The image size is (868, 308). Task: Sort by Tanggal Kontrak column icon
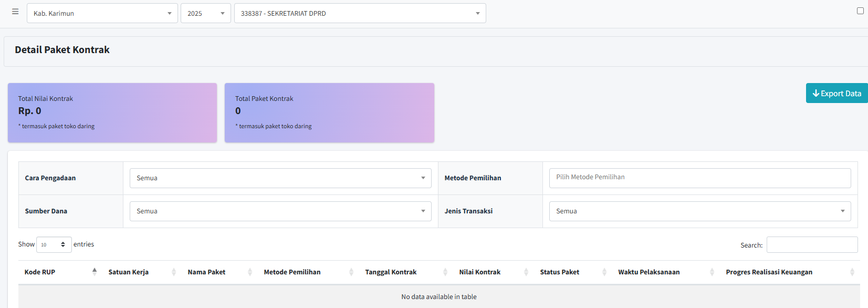coord(445,272)
